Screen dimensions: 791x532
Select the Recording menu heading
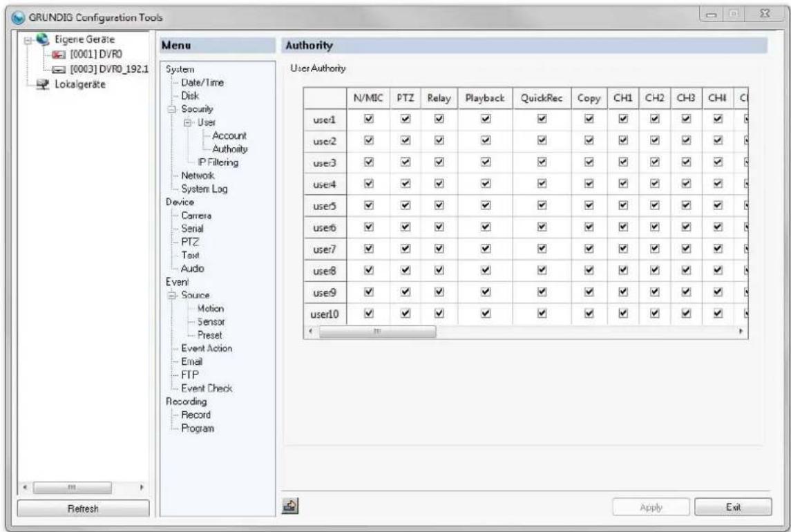(186, 402)
